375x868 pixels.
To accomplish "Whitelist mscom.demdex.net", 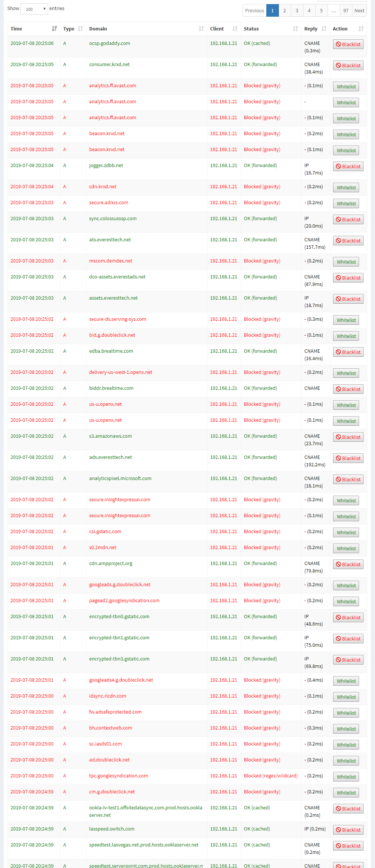I will pos(346,262).
